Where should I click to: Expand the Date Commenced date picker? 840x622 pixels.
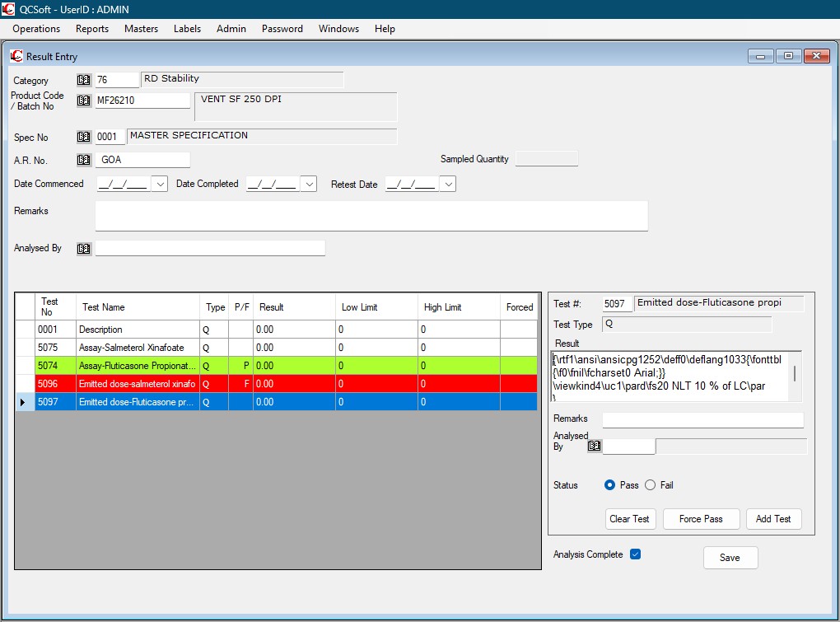[160, 185]
